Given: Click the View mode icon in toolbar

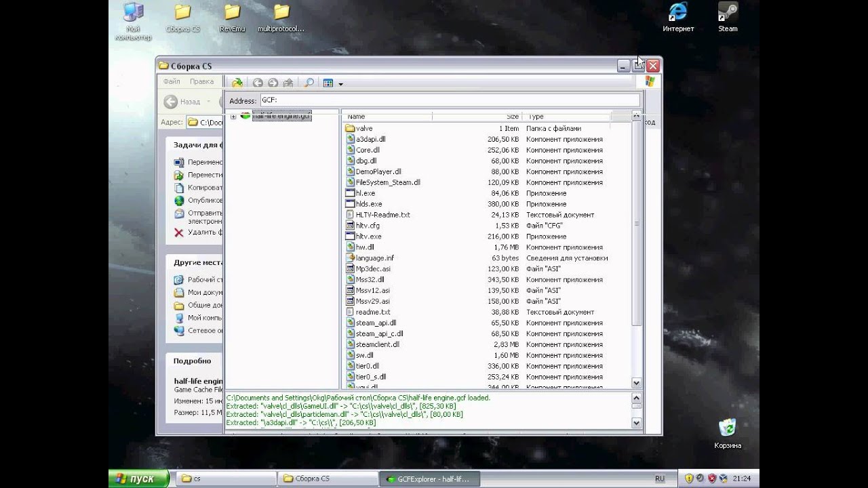Looking at the screenshot, I should tap(328, 83).
